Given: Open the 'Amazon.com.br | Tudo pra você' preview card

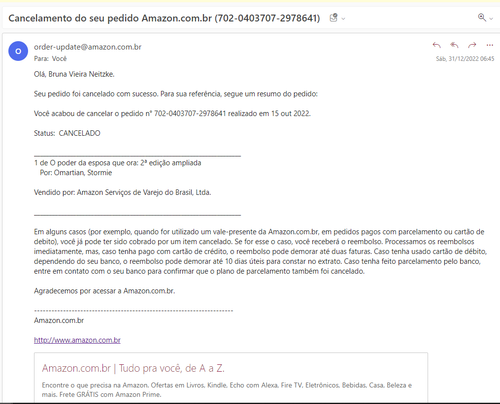Looking at the screenshot, I should point(231,378).
